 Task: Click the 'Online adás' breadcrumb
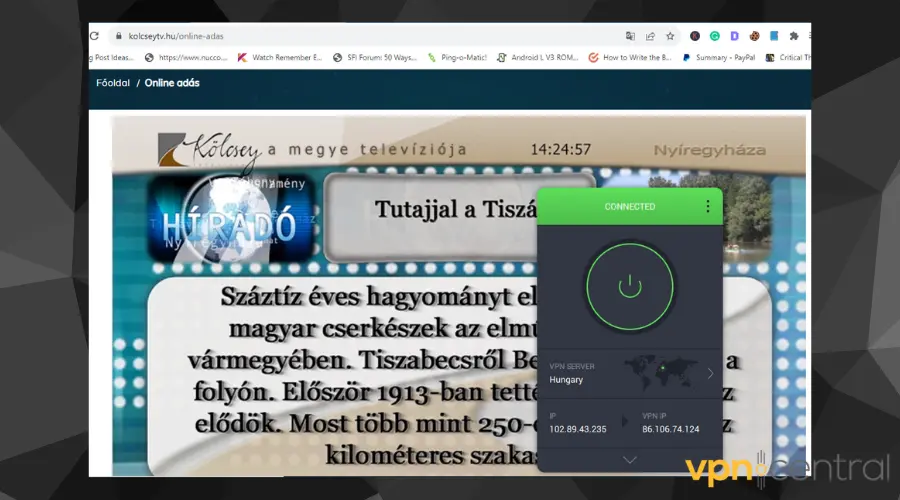(172, 83)
